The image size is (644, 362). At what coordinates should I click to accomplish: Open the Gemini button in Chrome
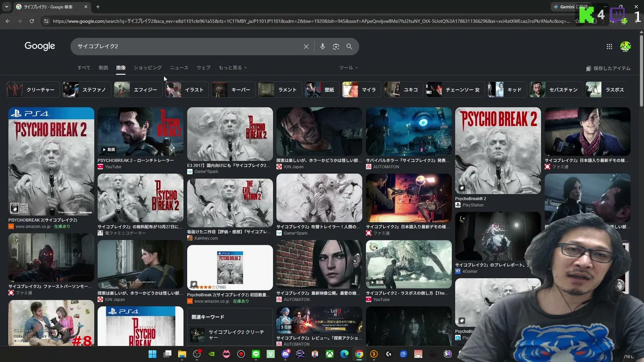point(571,7)
